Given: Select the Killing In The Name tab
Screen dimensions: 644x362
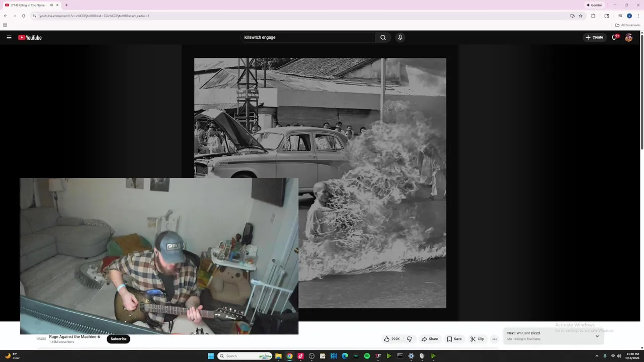Looking at the screenshot, I should [x=32, y=5].
